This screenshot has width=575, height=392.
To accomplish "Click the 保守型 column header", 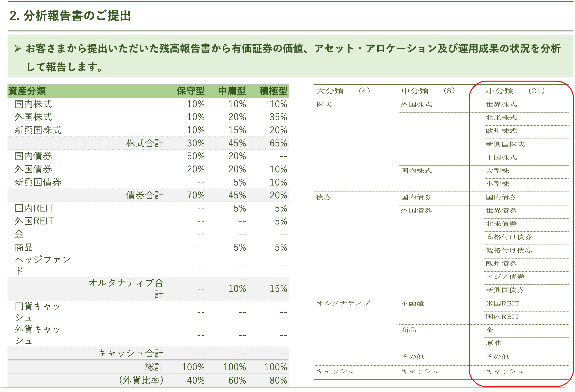I will pyautogui.click(x=190, y=91).
